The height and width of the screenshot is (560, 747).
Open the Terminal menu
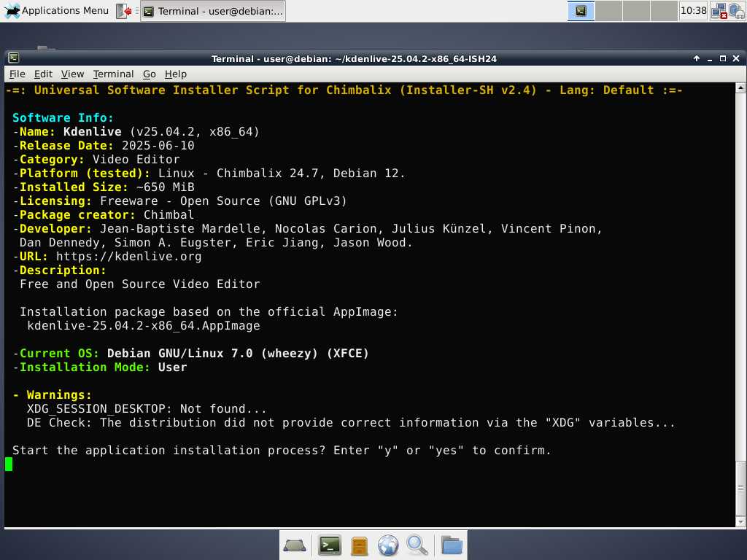[113, 74]
